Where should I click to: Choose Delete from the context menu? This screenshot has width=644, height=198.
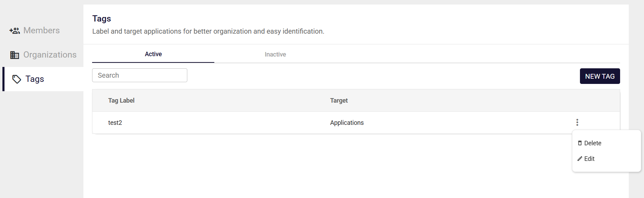click(593, 143)
